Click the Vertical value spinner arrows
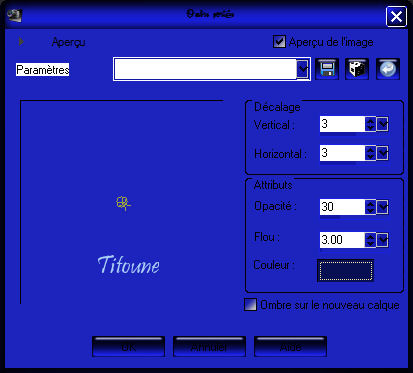This screenshot has width=413, height=373. pos(370,124)
